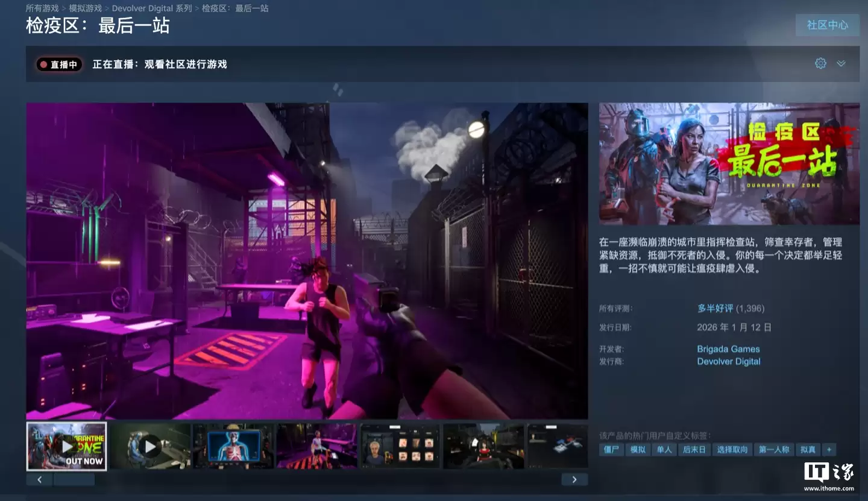Click the red 直播中 live indicator badge

[58, 65]
